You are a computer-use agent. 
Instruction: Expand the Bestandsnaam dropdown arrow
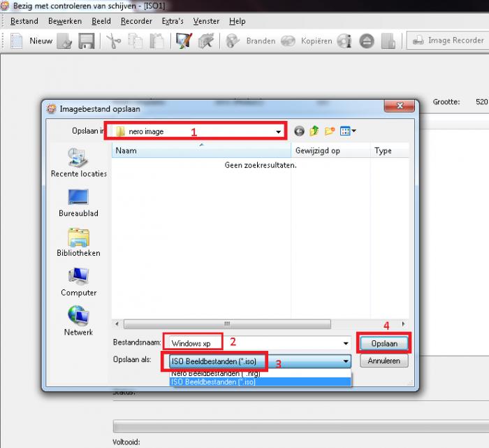[x=346, y=343]
